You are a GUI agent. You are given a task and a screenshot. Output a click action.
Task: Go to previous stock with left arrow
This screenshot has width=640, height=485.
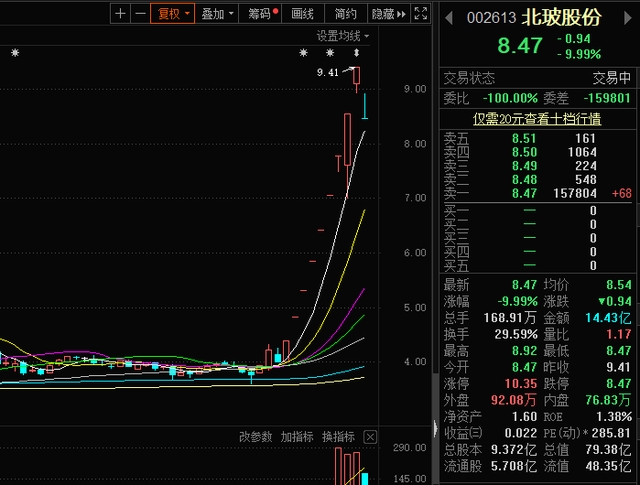click(x=449, y=18)
